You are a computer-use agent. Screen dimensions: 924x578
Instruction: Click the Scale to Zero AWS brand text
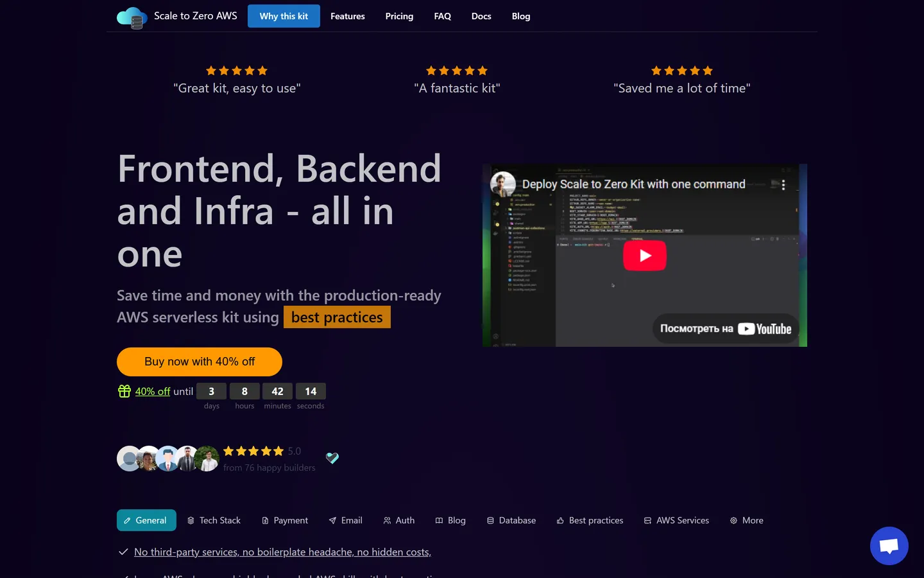[196, 15]
